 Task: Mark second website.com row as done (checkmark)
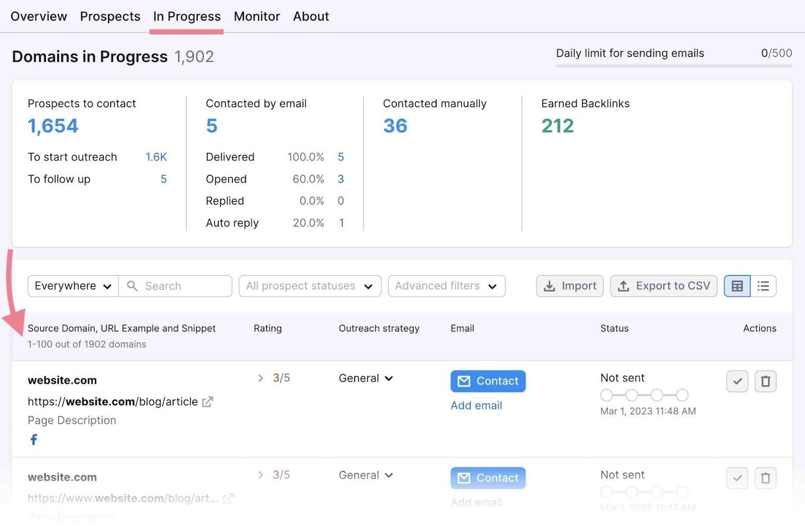tap(737, 478)
